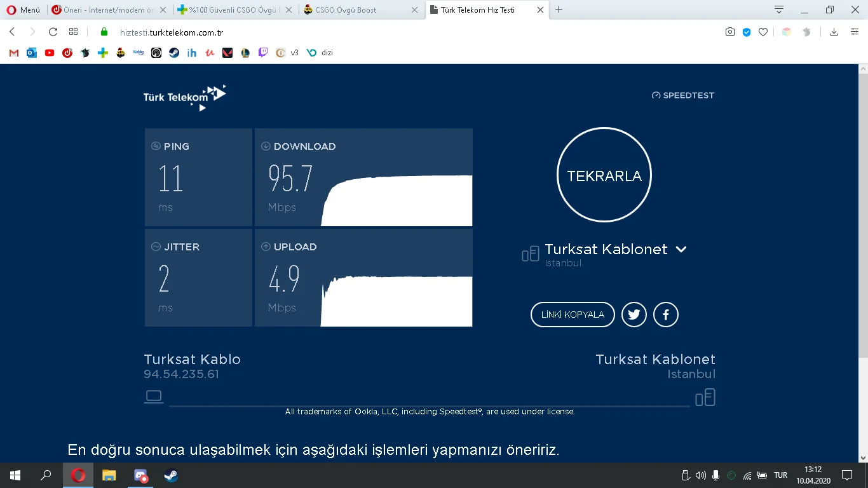The height and width of the screenshot is (488, 868).
Task: Open the Valorant bookmark
Action: (x=227, y=53)
